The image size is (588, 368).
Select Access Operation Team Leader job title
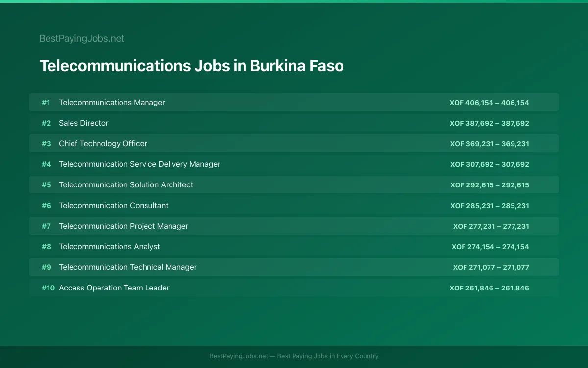[x=114, y=288]
